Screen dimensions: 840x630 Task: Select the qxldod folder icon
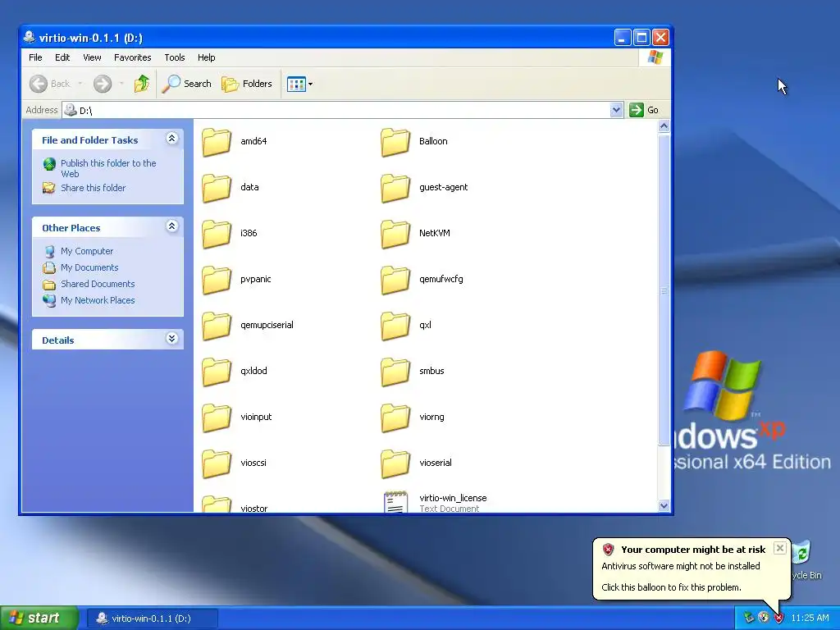[217, 372]
